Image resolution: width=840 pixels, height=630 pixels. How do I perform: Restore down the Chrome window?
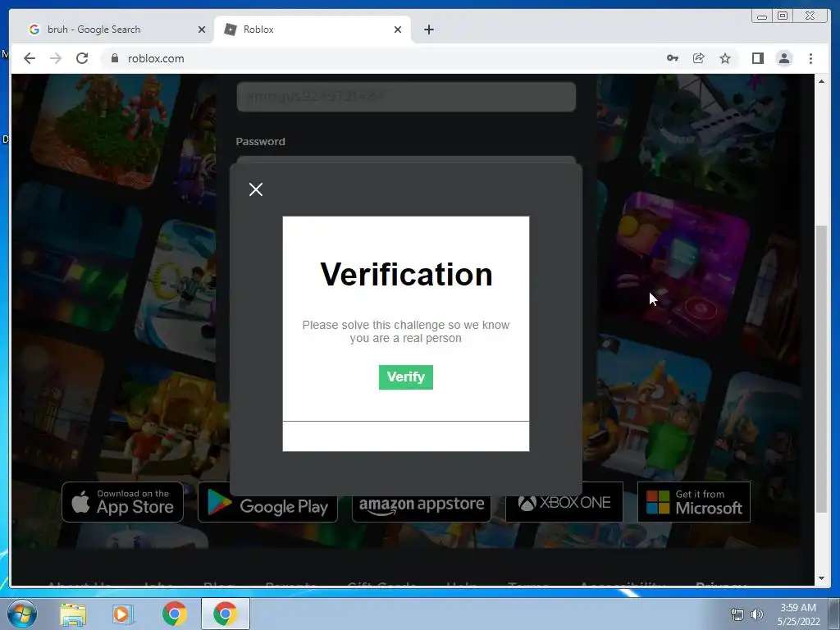[783, 16]
